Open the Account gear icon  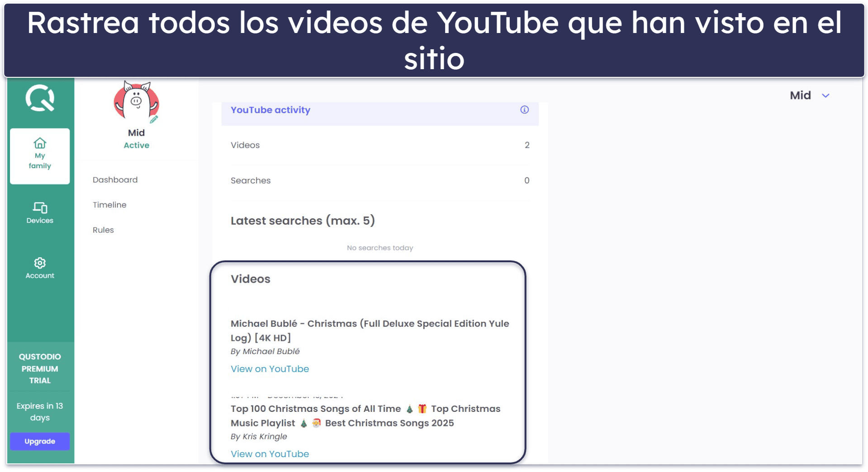pyautogui.click(x=40, y=263)
